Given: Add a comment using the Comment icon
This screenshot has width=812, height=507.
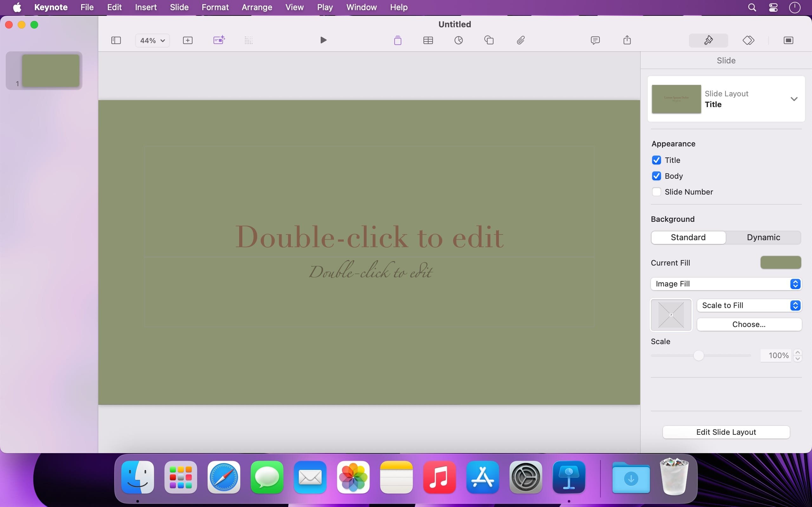Looking at the screenshot, I should click(595, 40).
